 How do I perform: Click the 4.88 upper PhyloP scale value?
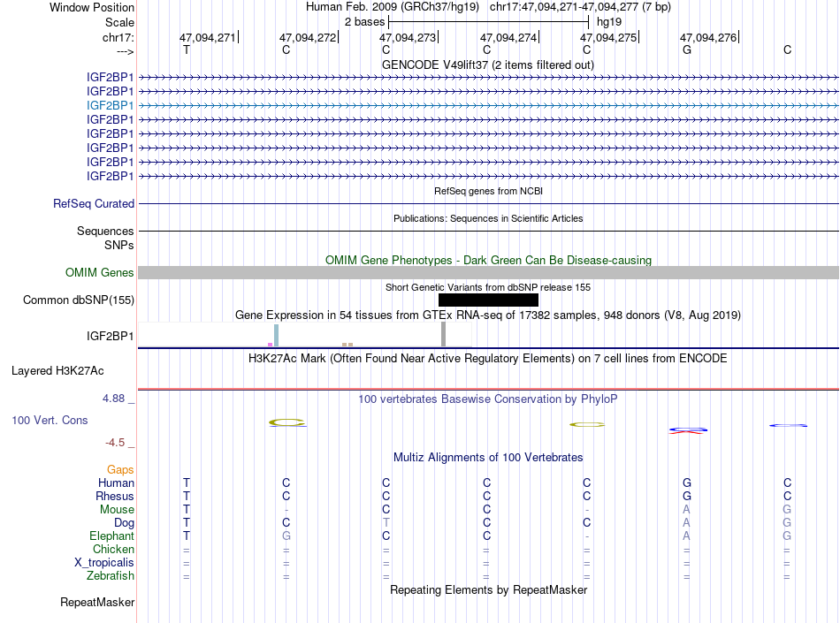point(113,399)
